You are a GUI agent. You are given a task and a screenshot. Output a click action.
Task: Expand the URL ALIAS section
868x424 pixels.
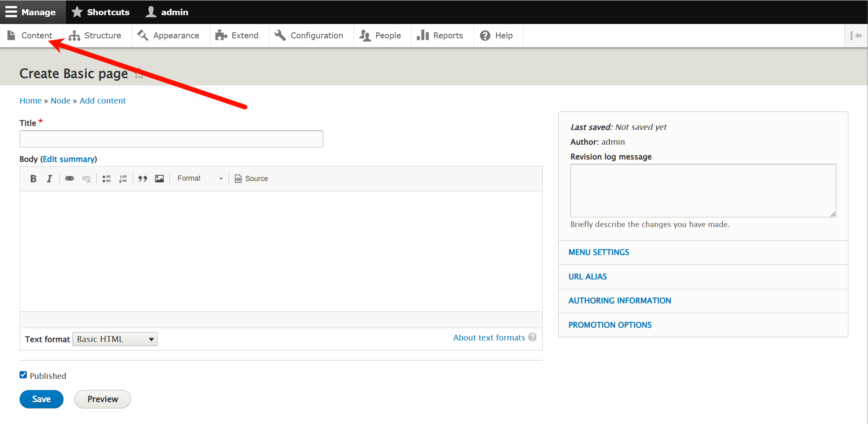587,277
